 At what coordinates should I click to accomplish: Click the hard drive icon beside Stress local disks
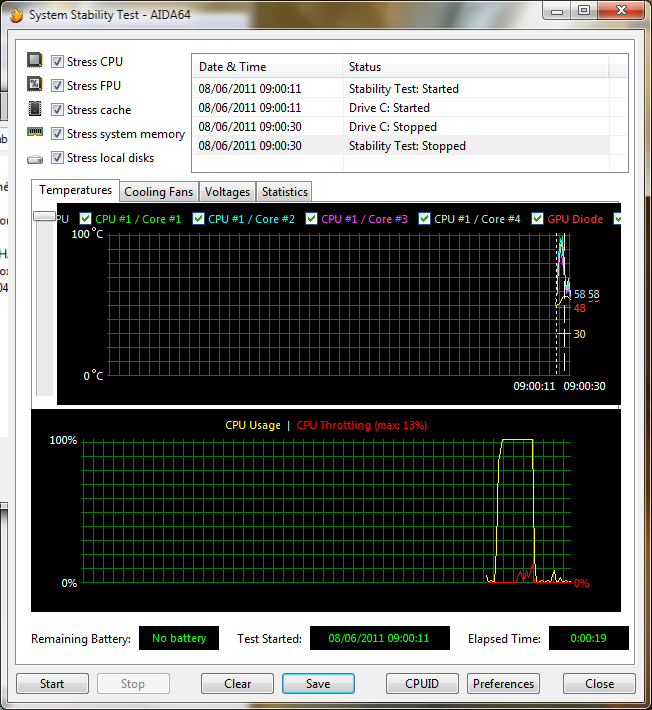click(x=35, y=159)
